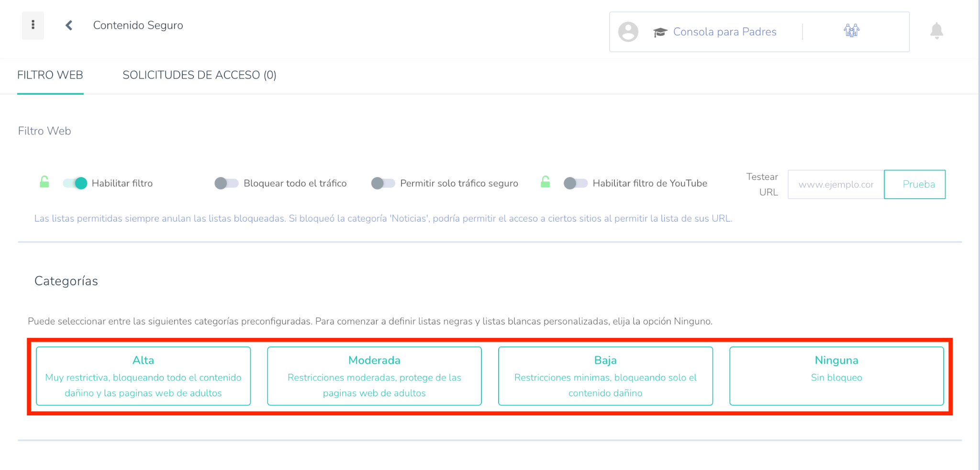Screen dimensions: 980x470
Task: Open the user profile avatar
Action: (x=628, y=32)
